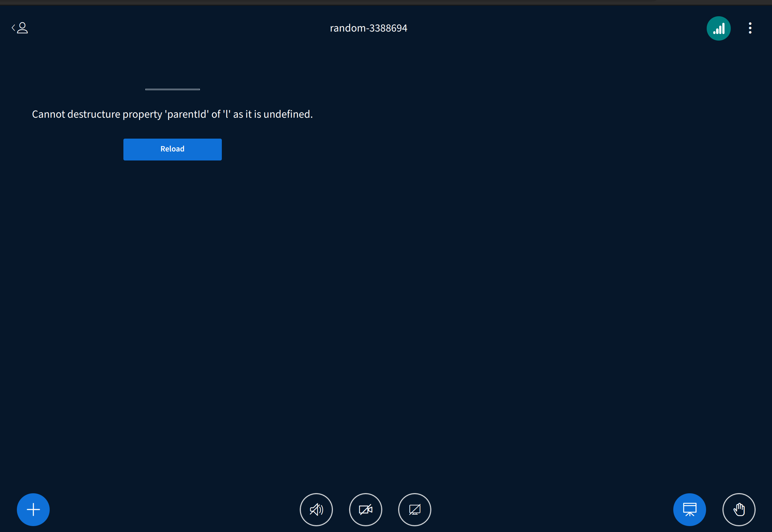Open the connection quality statistics indicator

tap(718, 28)
